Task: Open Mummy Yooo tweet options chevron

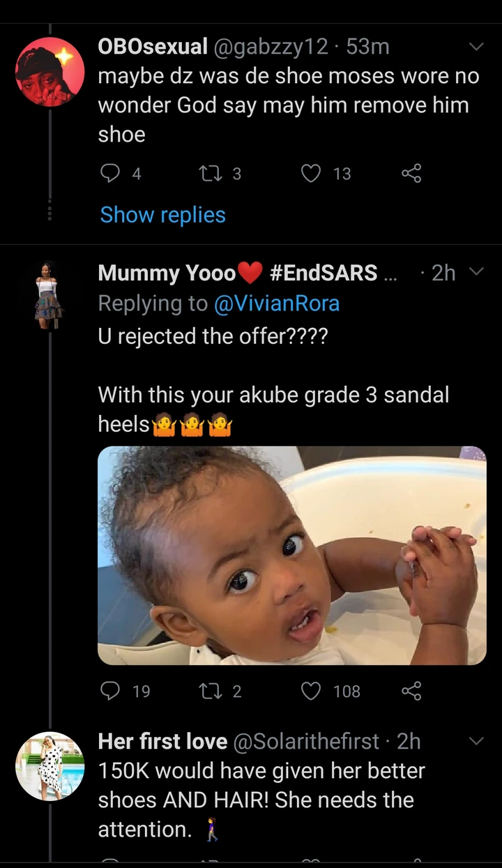Action: tap(476, 272)
